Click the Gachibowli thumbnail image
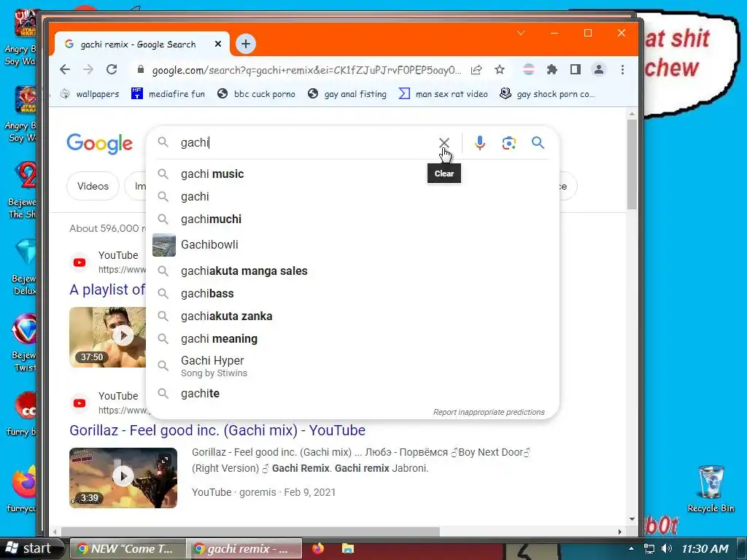Viewport: 747px width, 560px height. coord(164,245)
